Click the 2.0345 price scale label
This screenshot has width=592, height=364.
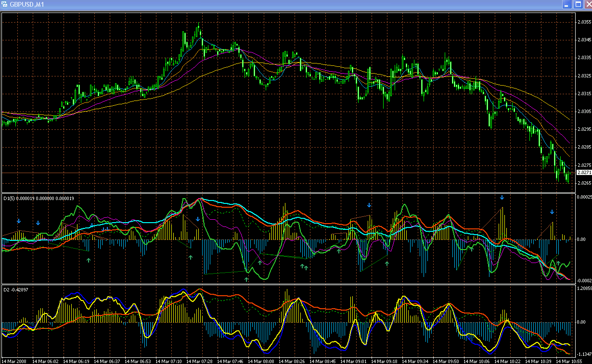(x=583, y=40)
